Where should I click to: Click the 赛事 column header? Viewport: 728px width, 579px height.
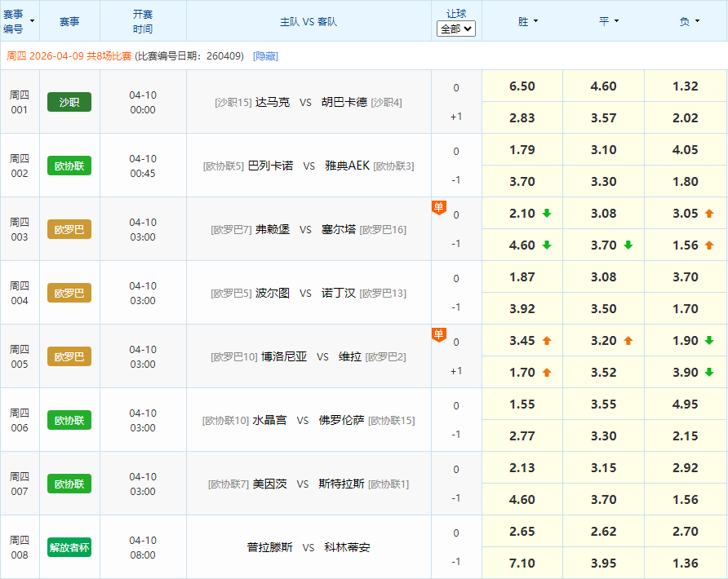[x=69, y=21]
